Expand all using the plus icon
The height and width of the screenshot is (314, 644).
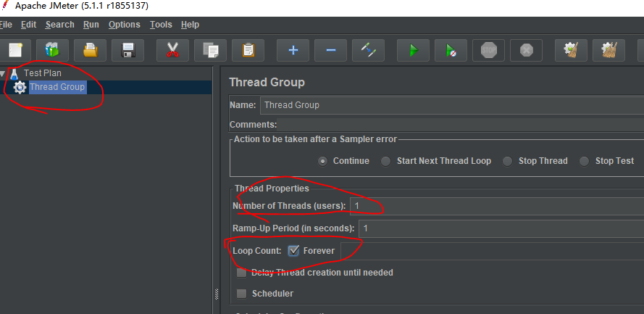293,51
